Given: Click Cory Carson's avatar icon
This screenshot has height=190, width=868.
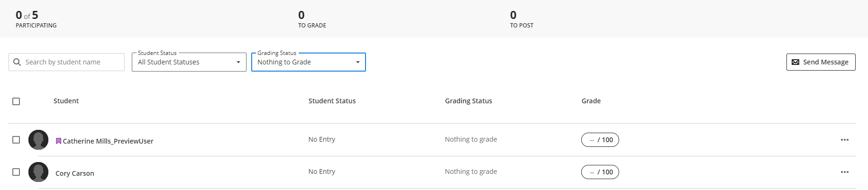Looking at the screenshot, I should tap(38, 172).
